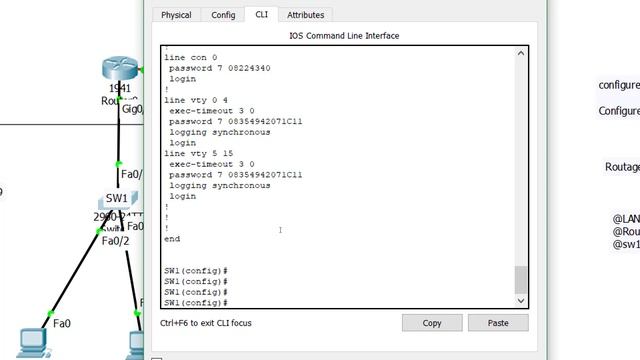Click the 'line vty 5 15' line

tap(198, 153)
